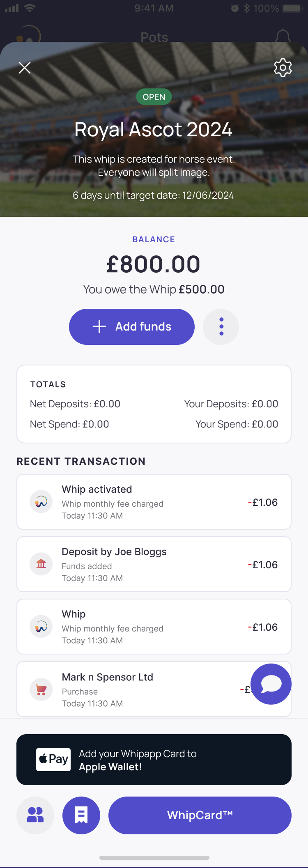The image size is (308, 868).
Task: Close the Royal Ascot 2024 whip
Action: (25, 68)
